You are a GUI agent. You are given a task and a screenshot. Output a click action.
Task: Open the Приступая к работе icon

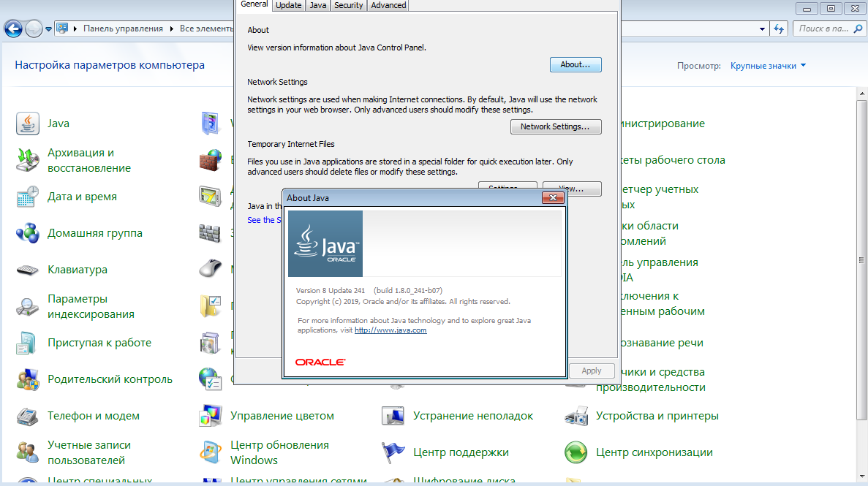coord(27,343)
